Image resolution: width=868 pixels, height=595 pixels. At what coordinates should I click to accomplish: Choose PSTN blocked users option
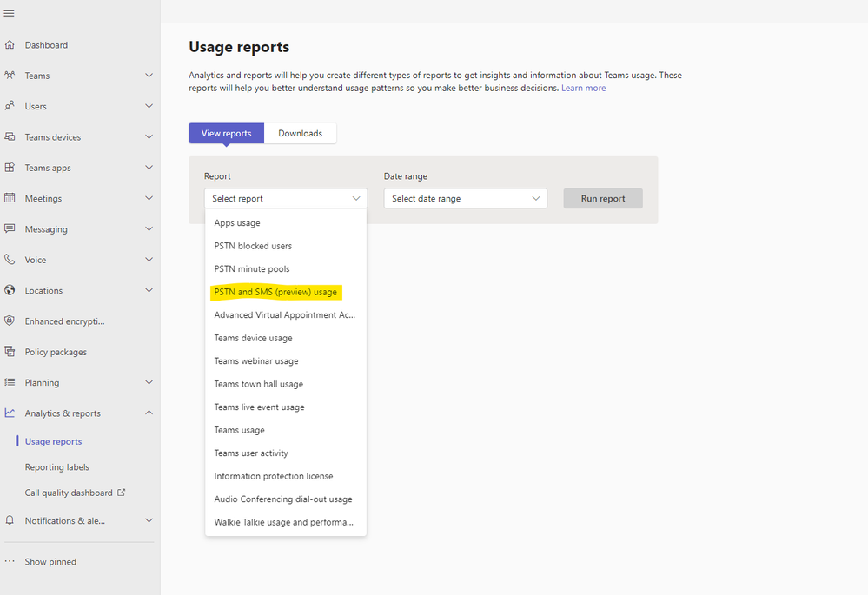pos(286,246)
